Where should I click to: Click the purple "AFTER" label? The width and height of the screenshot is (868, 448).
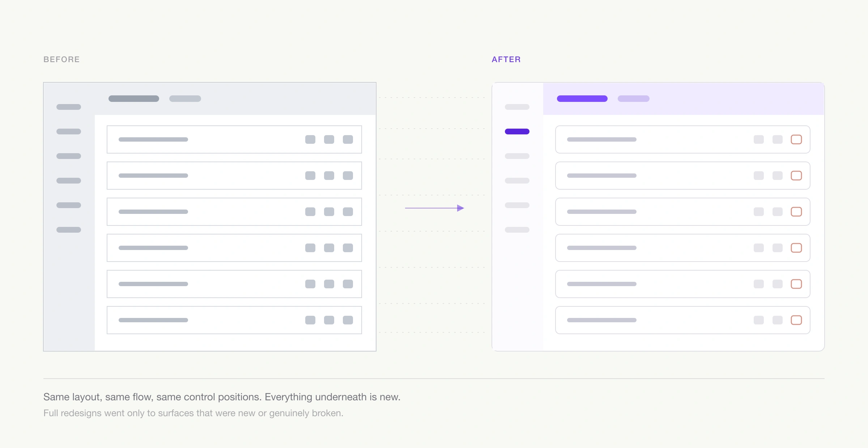tap(506, 60)
